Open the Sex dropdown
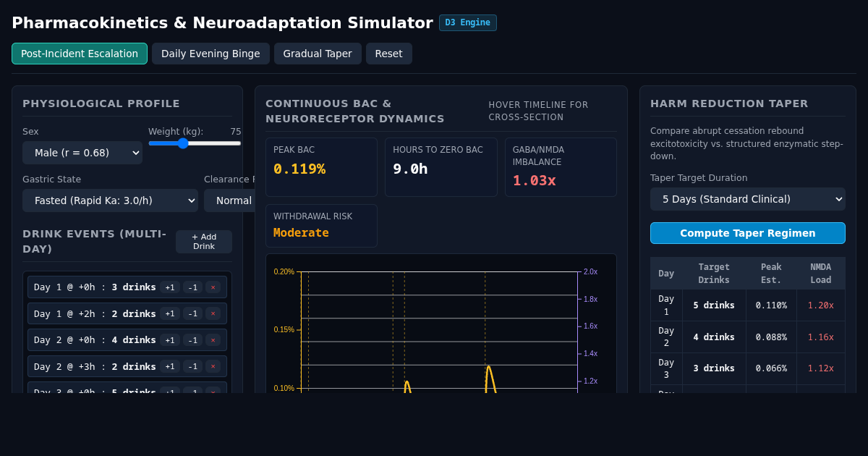The width and height of the screenshot is (868, 456). [x=82, y=153]
